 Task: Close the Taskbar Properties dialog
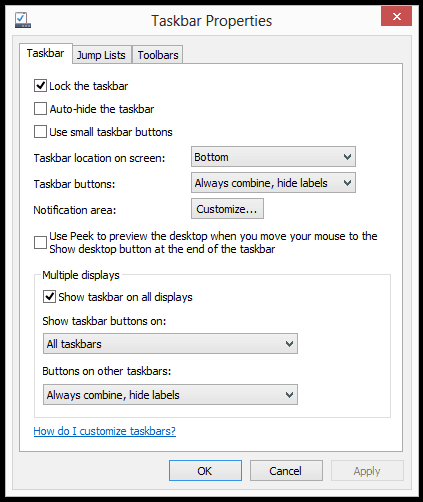coord(396,16)
